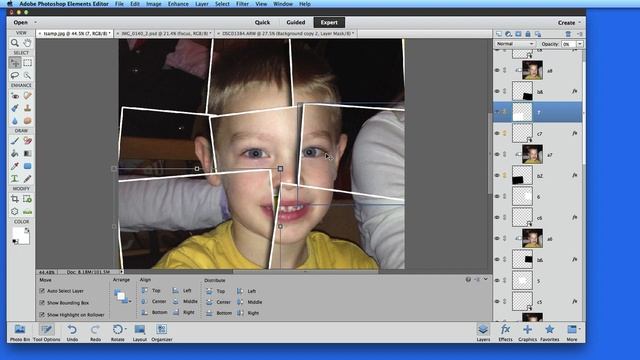Select the Straighten tool
Image resolution: width=640 pixels, height=360 pixels.
(27, 212)
